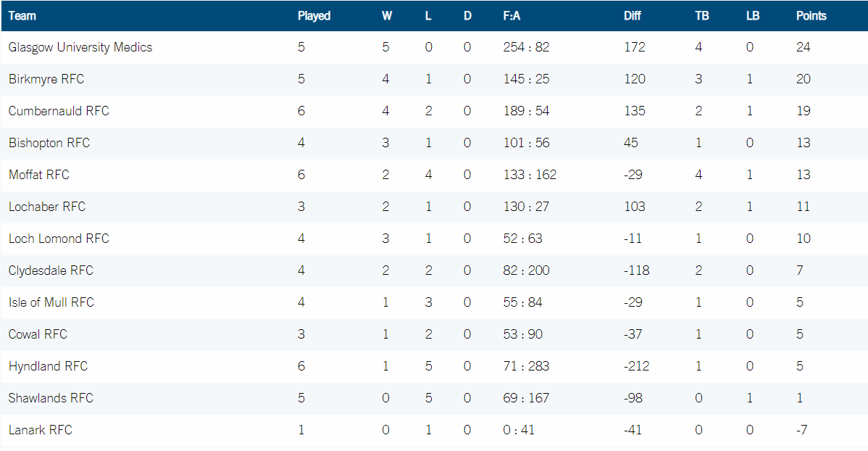Image resolution: width=868 pixels, height=451 pixels.
Task: Select Lochaber RFC team name
Action: pos(47,207)
